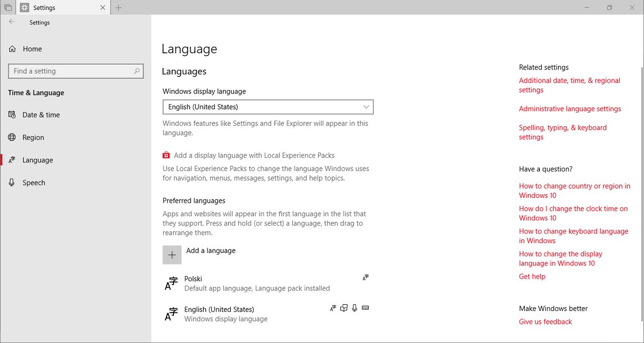This screenshot has width=644, height=343.
Task: Select the Polski language entry
Action: coord(268,284)
